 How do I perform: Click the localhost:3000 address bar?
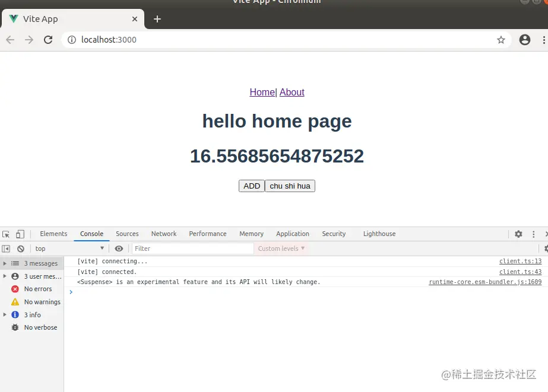coord(286,40)
